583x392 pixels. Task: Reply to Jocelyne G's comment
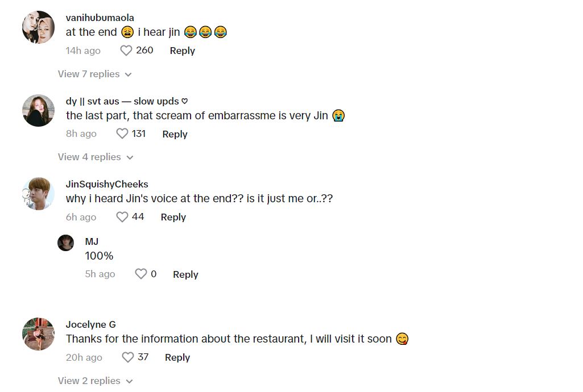[177, 357]
